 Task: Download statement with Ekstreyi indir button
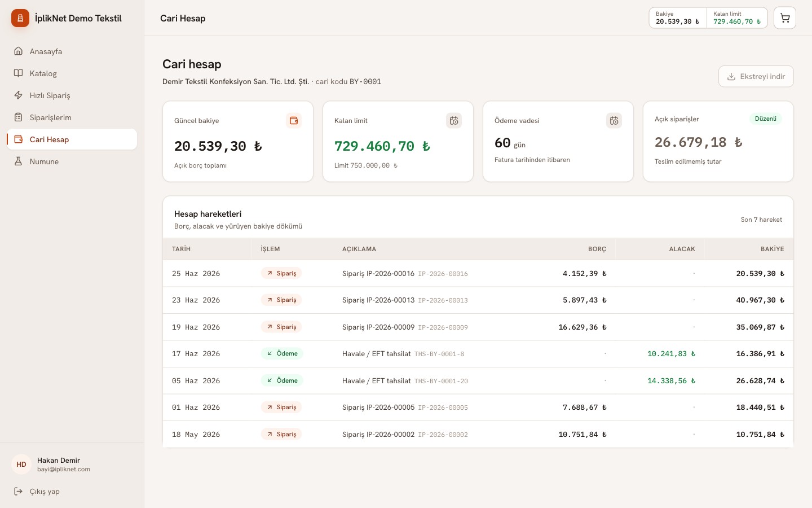(756, 76)
